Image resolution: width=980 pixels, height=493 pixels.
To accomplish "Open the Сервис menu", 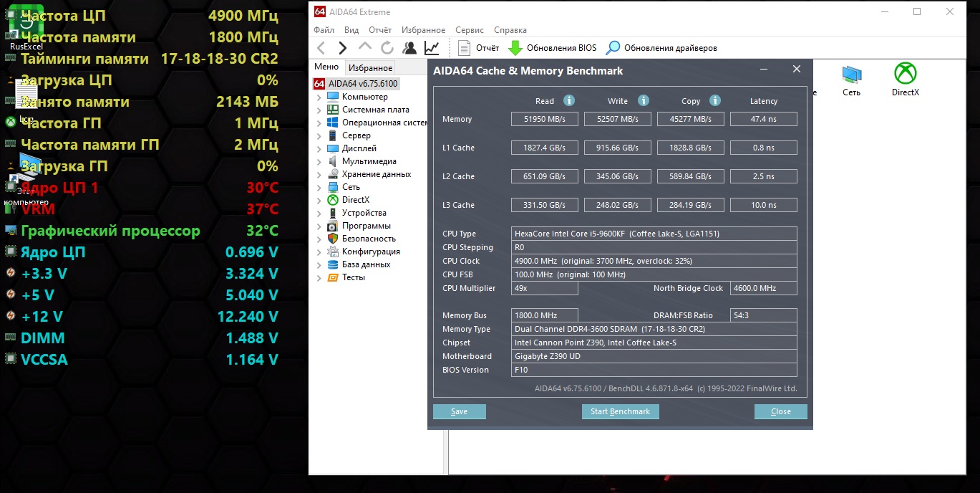I will pos(470,30).
